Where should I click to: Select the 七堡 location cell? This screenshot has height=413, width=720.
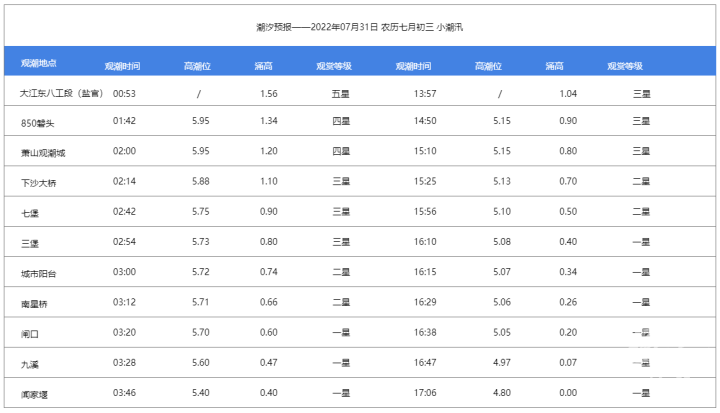[x=30, y=213]
